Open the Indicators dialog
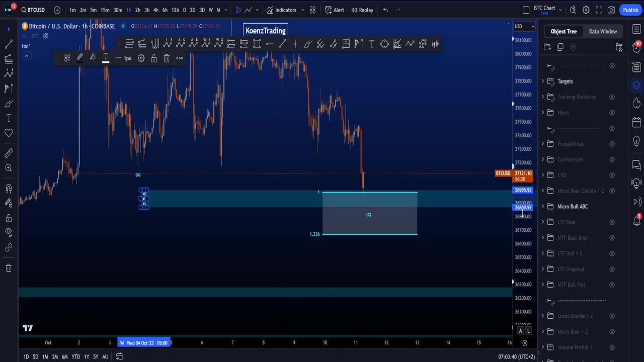This screenshot has width=644, height=362. coord(281,10)
